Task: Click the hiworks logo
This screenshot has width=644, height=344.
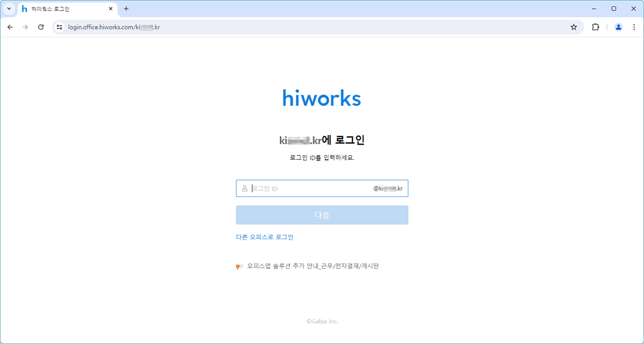Action: [321, 98]
